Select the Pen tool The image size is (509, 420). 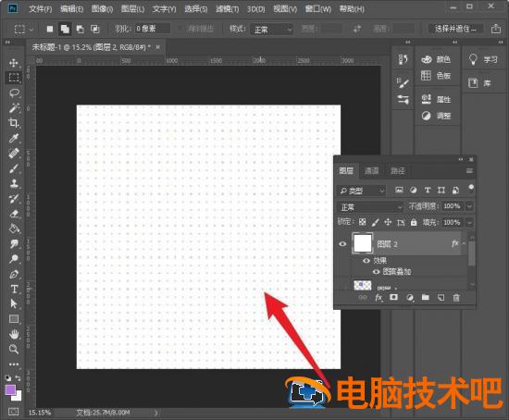[x=14, y=274]
